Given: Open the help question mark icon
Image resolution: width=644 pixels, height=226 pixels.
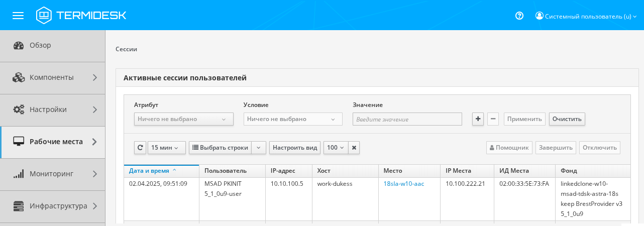Looking at the screenshot, I should 519,16.
